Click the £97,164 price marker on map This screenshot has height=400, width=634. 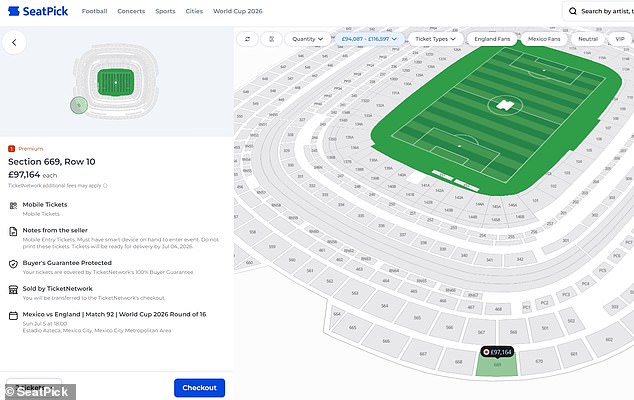[498, 352]
